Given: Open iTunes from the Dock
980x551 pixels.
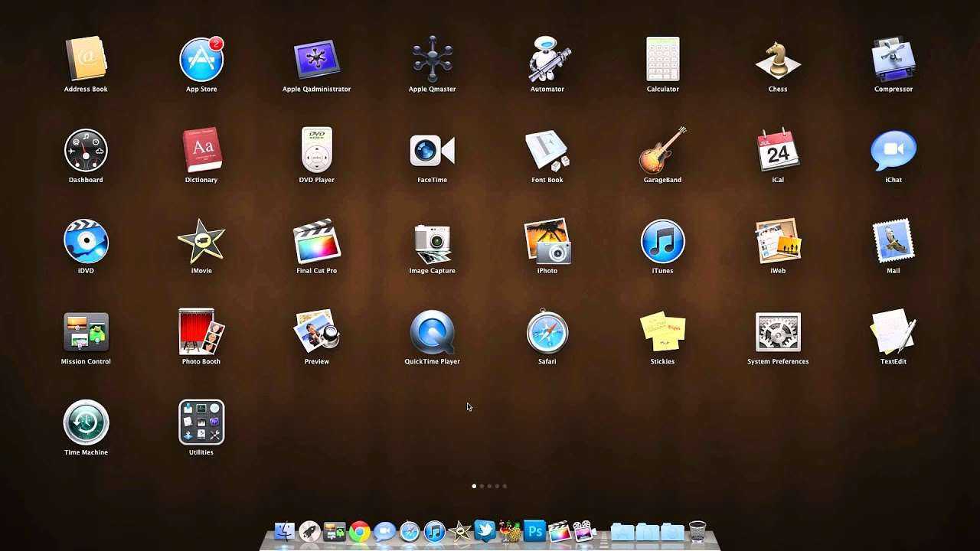Looking at the screenshot, I should tap(434, 531).
